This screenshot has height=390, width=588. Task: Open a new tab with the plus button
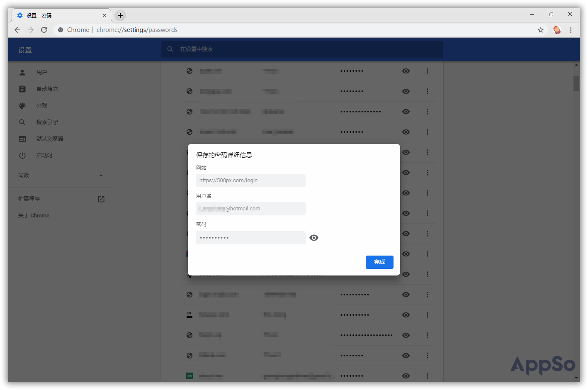click(120, 15)
